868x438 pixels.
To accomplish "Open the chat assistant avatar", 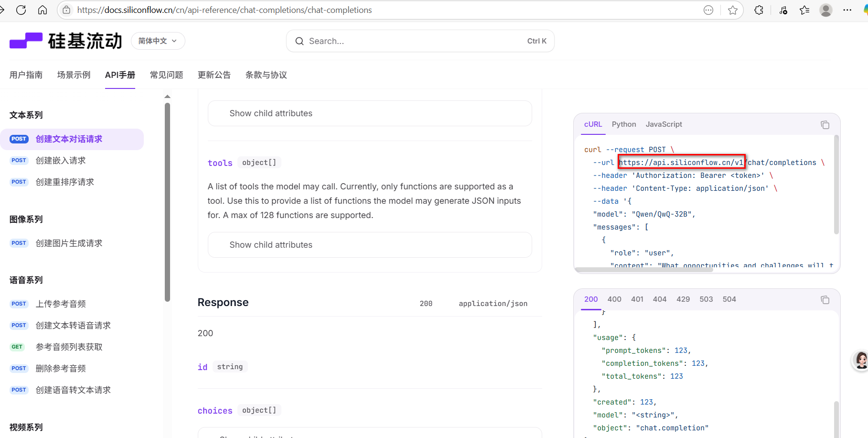I will [x=861, y=360].
